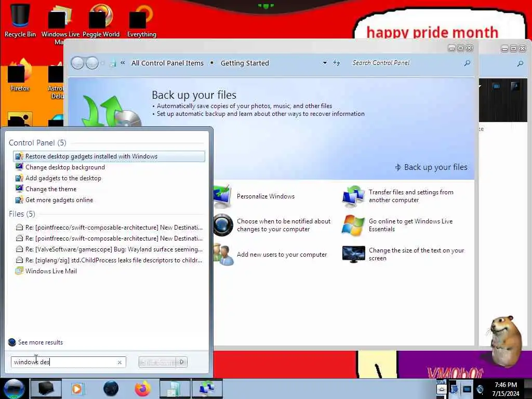
Task: Open the network tray icon
Action: coord(454,389)
